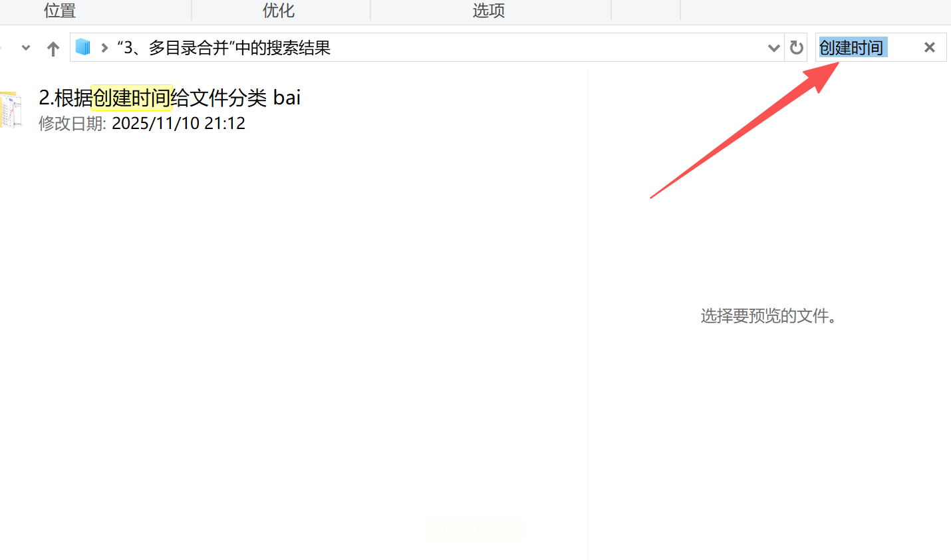This screenshot has width=951, height=560.
Task: Open the 优化 ribbon group
Action: 279,11
